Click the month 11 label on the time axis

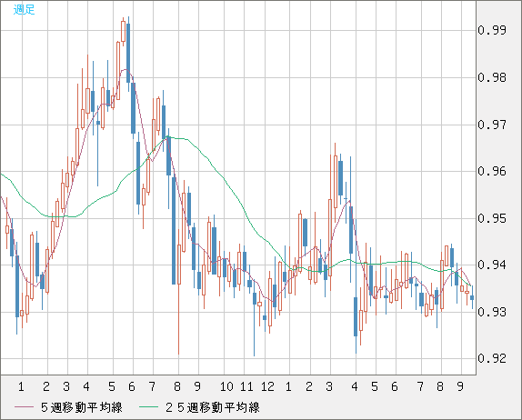pos(246,386)
